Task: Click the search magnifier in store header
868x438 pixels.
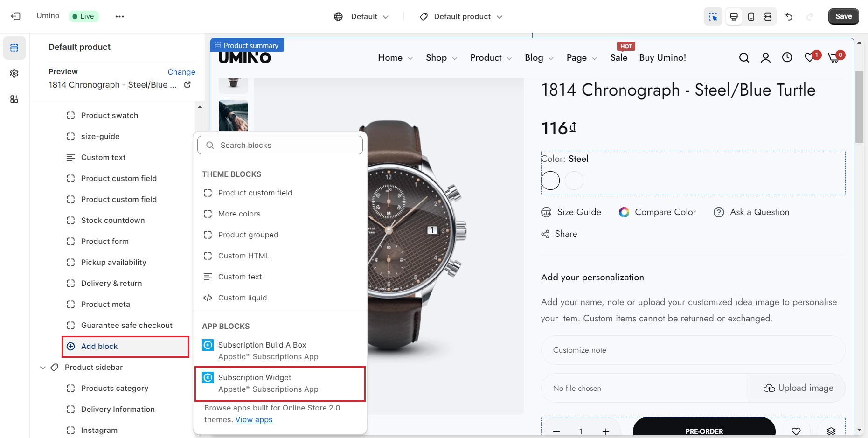Action: pyautogui.click(x=744, y=58)
